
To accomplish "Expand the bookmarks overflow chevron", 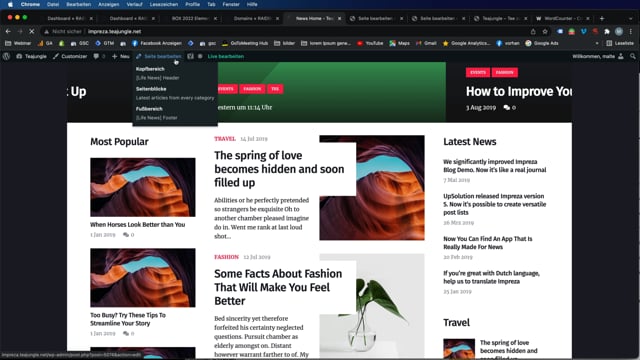I will point(597,43).
